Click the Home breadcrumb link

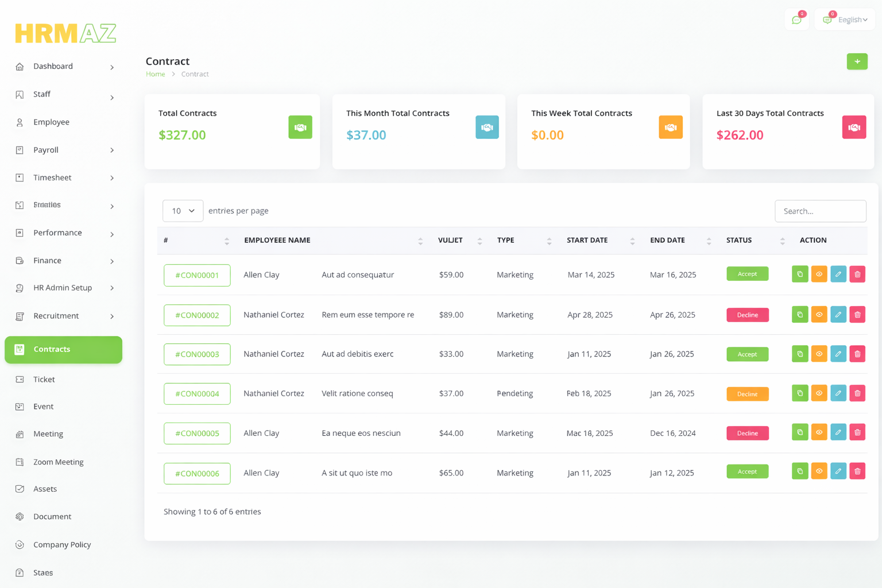point(155,74)
